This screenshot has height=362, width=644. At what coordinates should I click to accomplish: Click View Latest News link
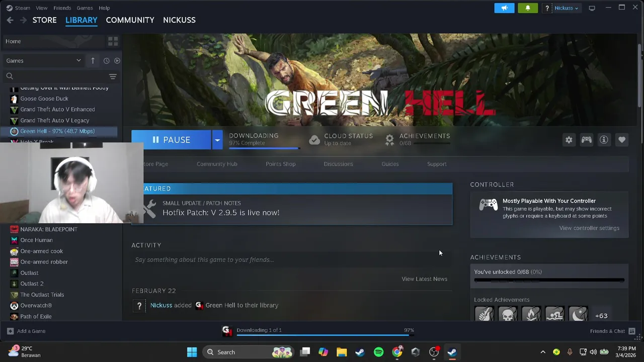point(424,279)
